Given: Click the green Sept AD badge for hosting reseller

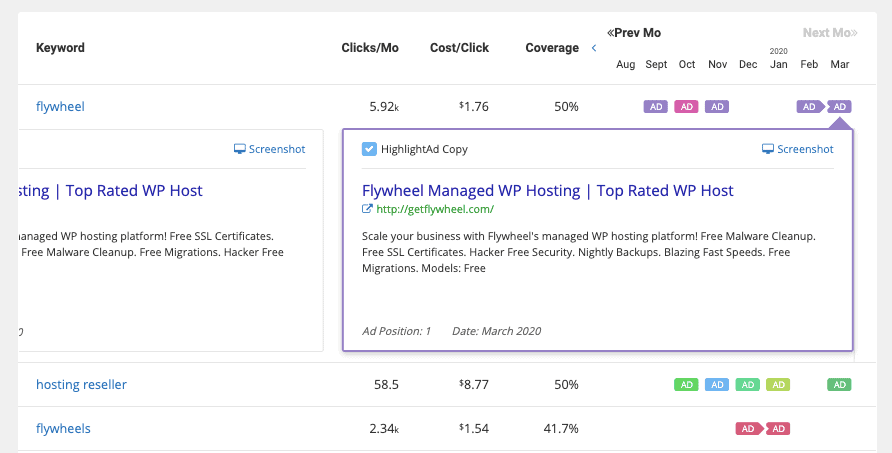Looking at the screenshot, I should pyautogui.click(x=687, y=385).
